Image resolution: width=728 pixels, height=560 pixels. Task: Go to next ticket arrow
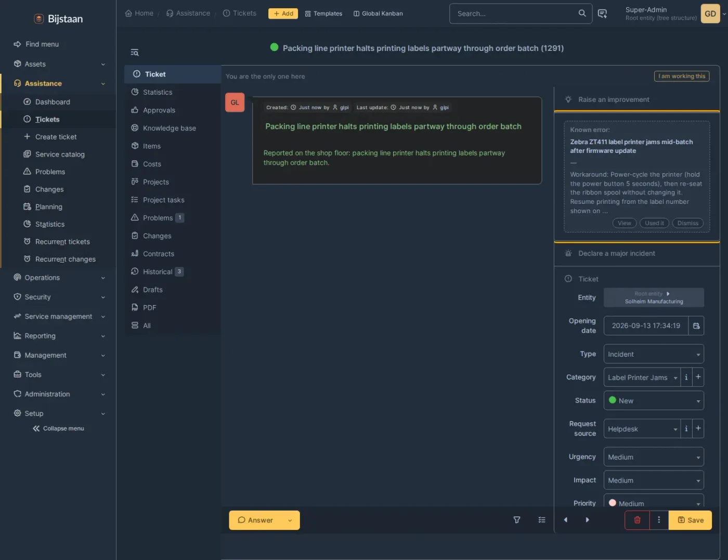point(588,520)
